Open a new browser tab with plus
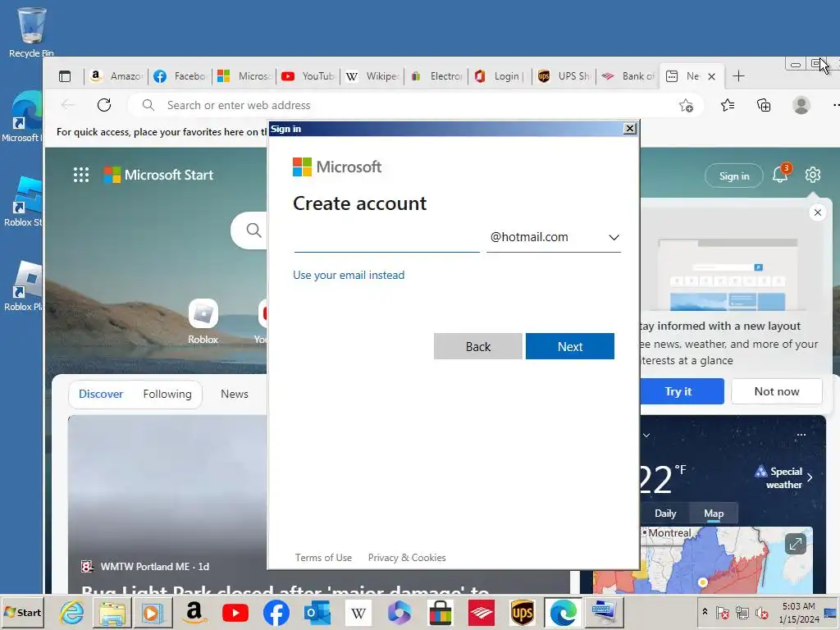Viewport: 840px width, 630px height. 739,76
